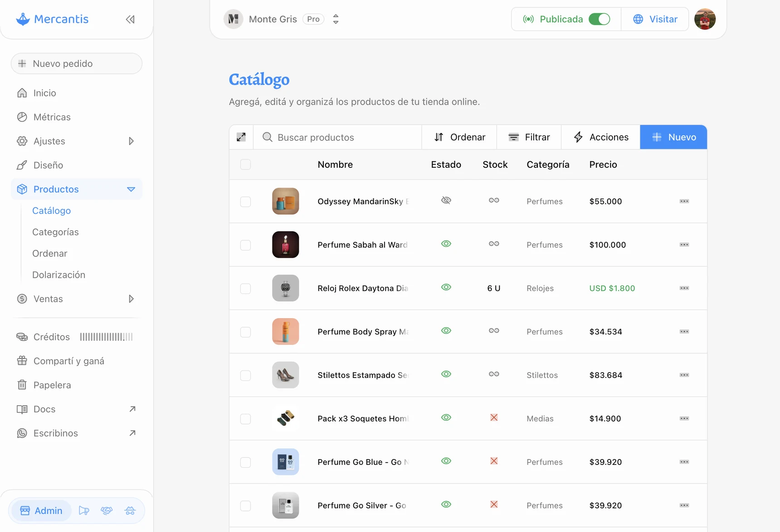Image resolution: width=780 pixels, height=532 pixels.
Task: Open row menu for Perfume Go Silver
Action: [x=684, y=505]
